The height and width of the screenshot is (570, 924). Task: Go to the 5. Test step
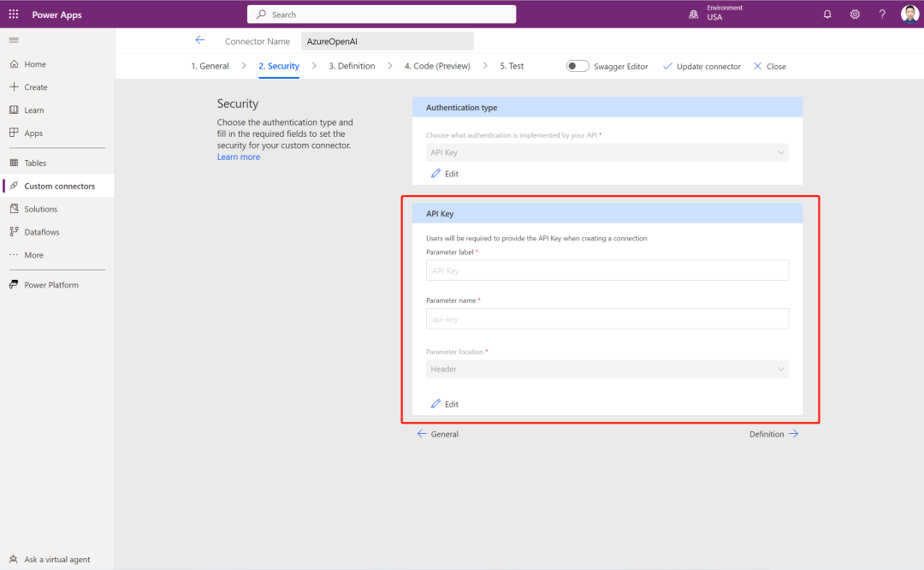click(x=512, y=66)
